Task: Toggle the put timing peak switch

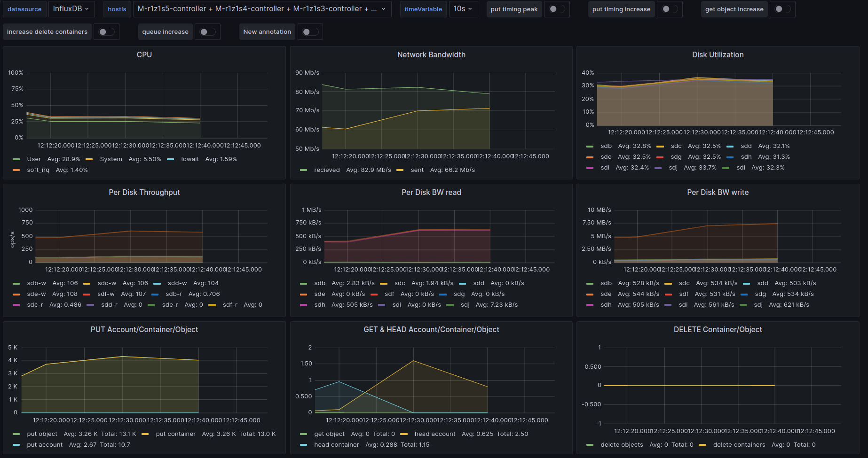Action: tap(557, 9)
